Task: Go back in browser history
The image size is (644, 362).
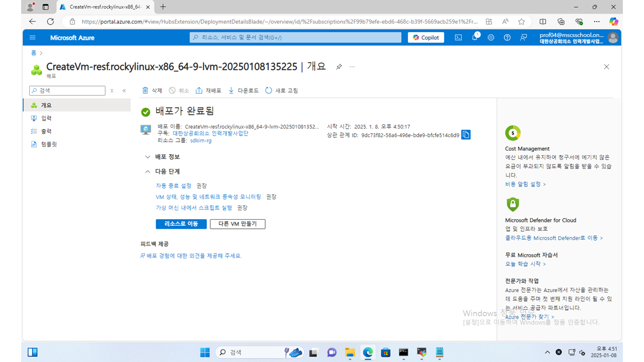Action: click(x=33, y=22)
